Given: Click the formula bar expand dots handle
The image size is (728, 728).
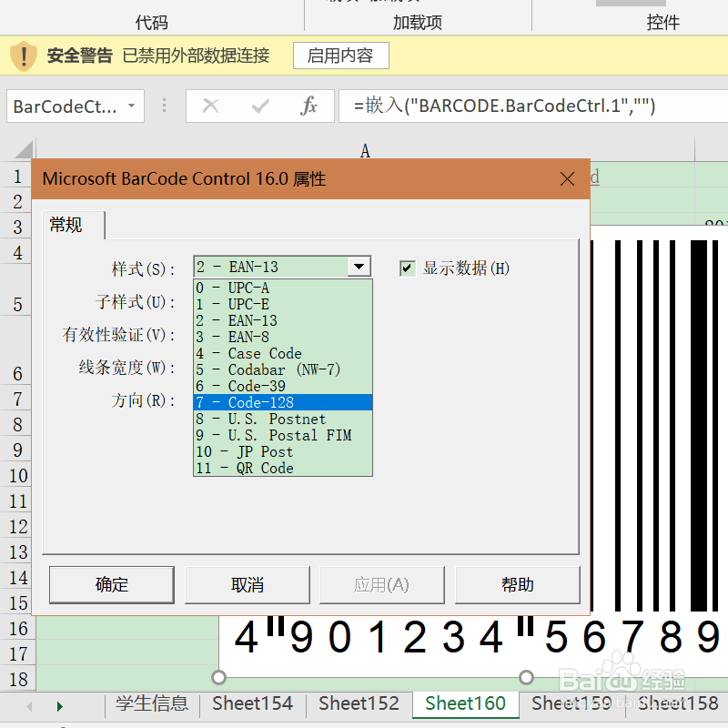Looking at the screenshot, I should coord(164,106).
